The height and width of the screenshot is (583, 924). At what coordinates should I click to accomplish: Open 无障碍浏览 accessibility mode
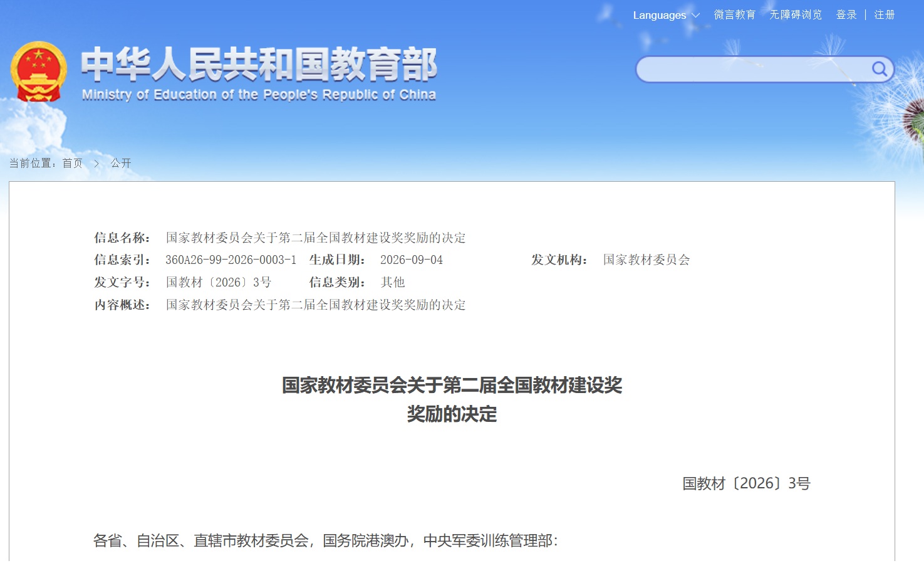(x=796, y=15)
